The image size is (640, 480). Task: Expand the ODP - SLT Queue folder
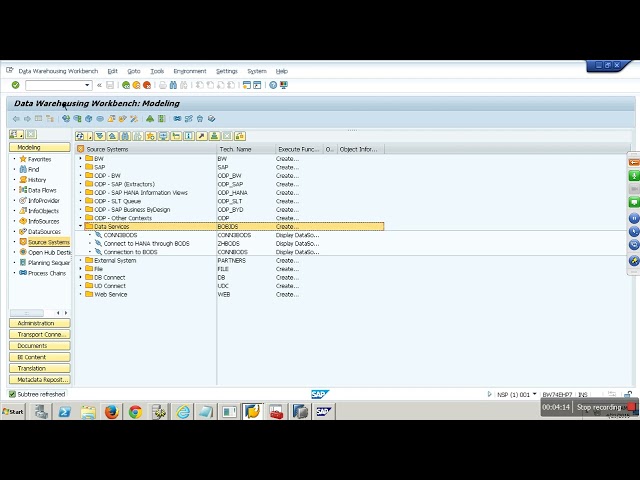(x=80, y=201)
